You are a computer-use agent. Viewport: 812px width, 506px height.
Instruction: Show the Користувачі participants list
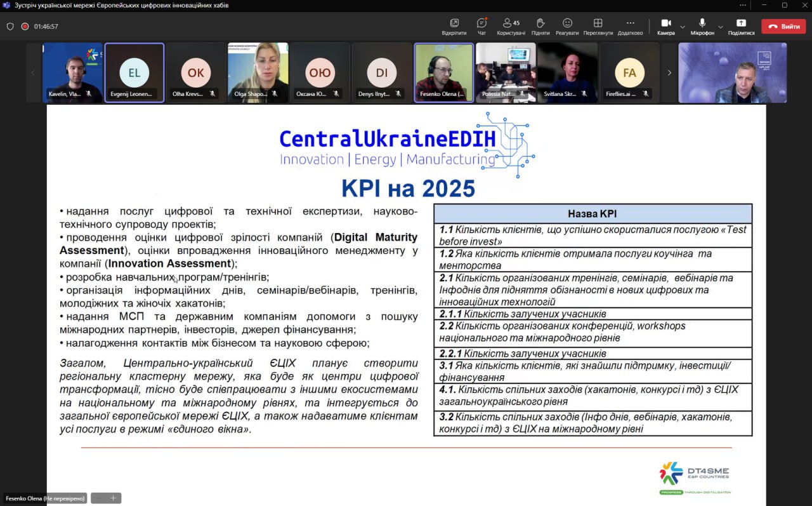click(511, 26)
